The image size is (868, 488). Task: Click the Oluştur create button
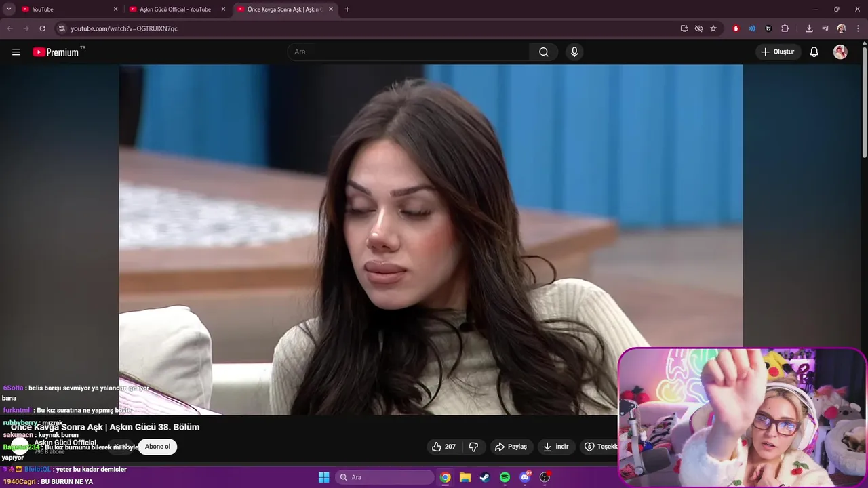point(778,52)
